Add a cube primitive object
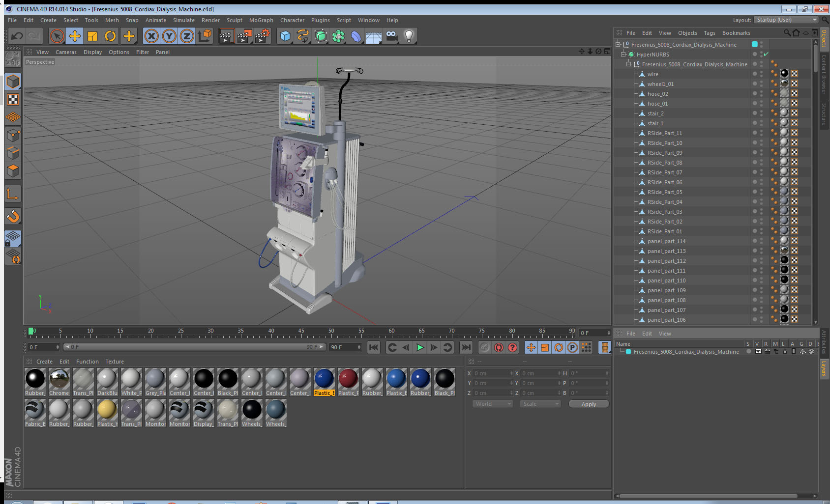Screen dimensions: 830x504 (285, 36)
